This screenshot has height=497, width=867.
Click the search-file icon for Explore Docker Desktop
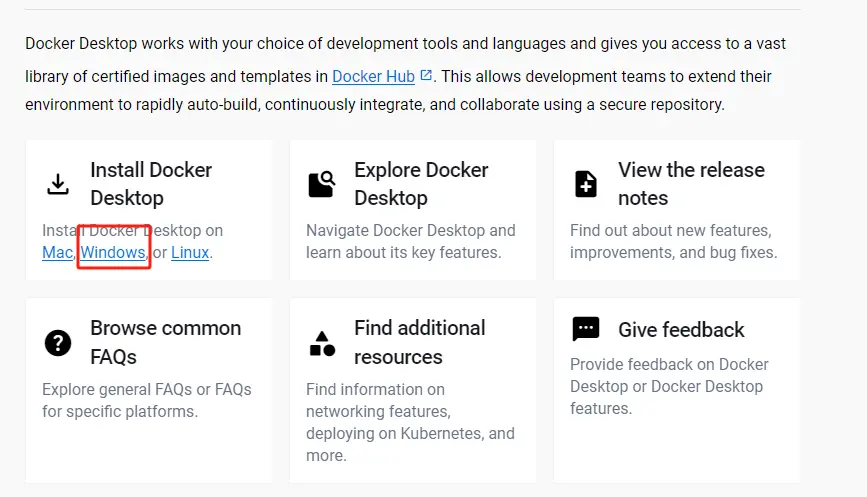pyautogui.click(x=322, y=184)
